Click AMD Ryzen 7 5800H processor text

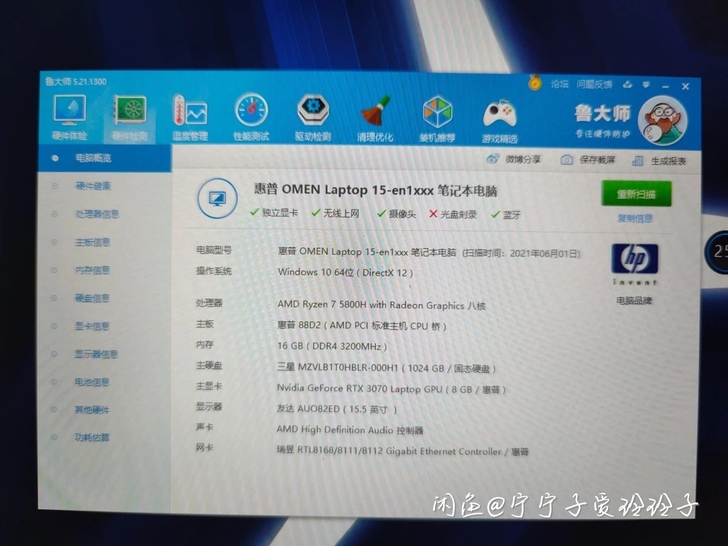(x=381, y=305)
